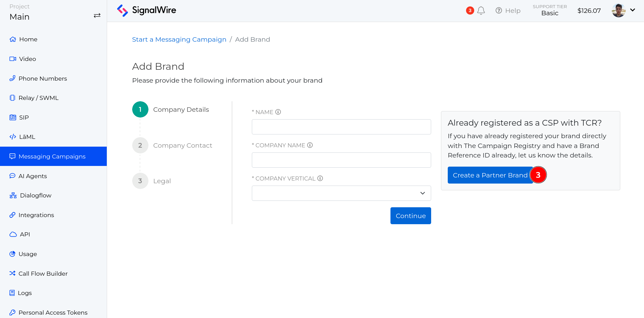Click the notifications bell icon
The image size is (644, 318).
(481, 10)
